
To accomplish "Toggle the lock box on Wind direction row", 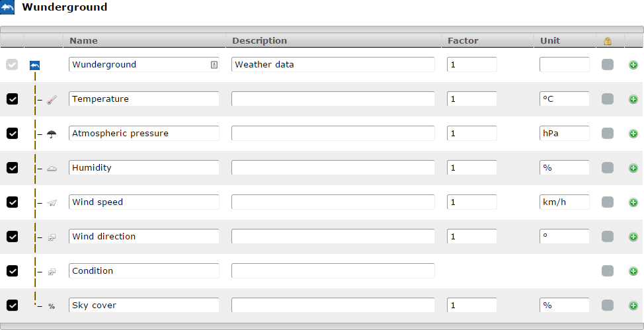I will pos(608,236).
